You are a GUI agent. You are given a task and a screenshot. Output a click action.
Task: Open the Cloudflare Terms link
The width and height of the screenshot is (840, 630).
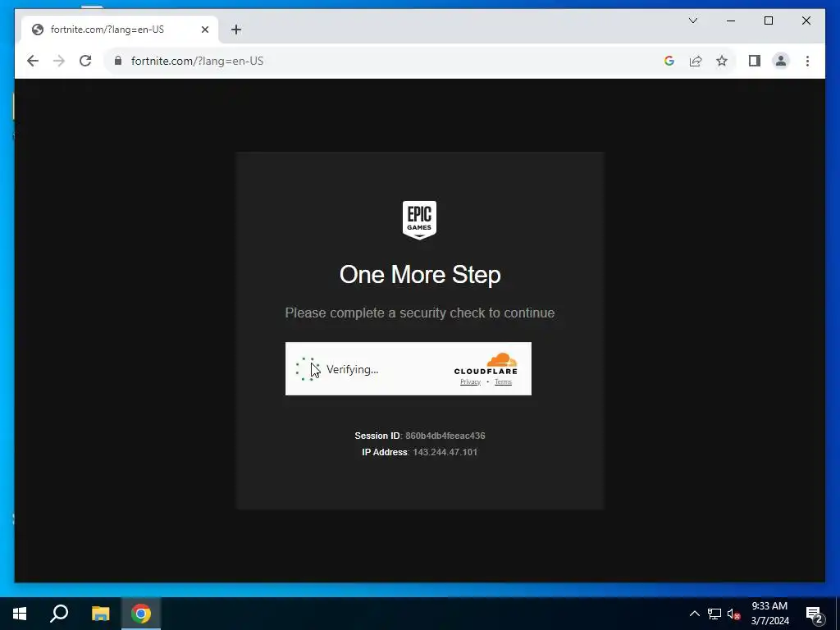(x=503, y=382)
